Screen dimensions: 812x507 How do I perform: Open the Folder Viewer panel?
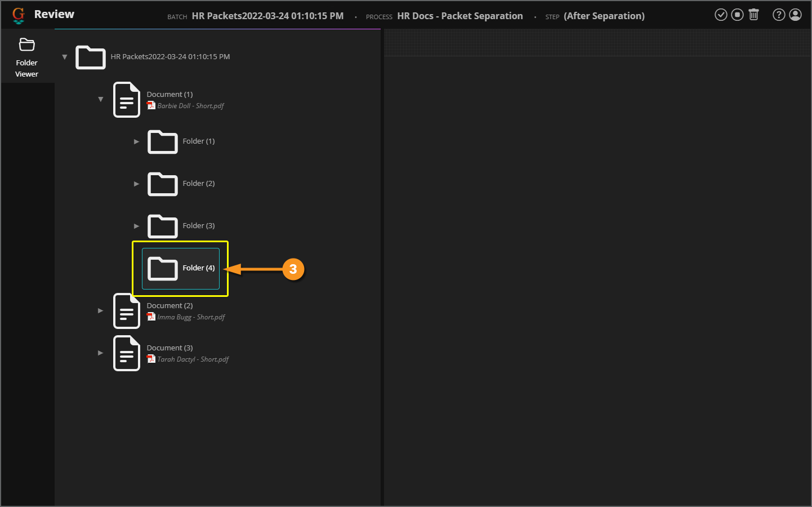27,57
